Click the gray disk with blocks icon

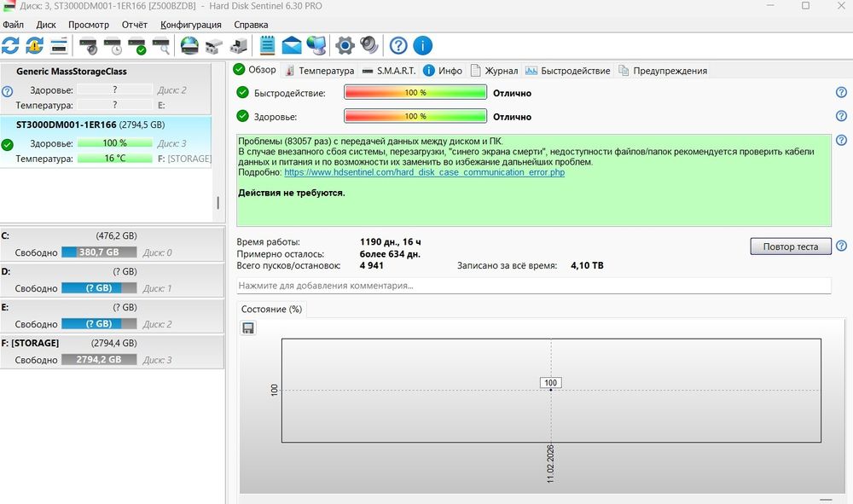click(214, 46)
